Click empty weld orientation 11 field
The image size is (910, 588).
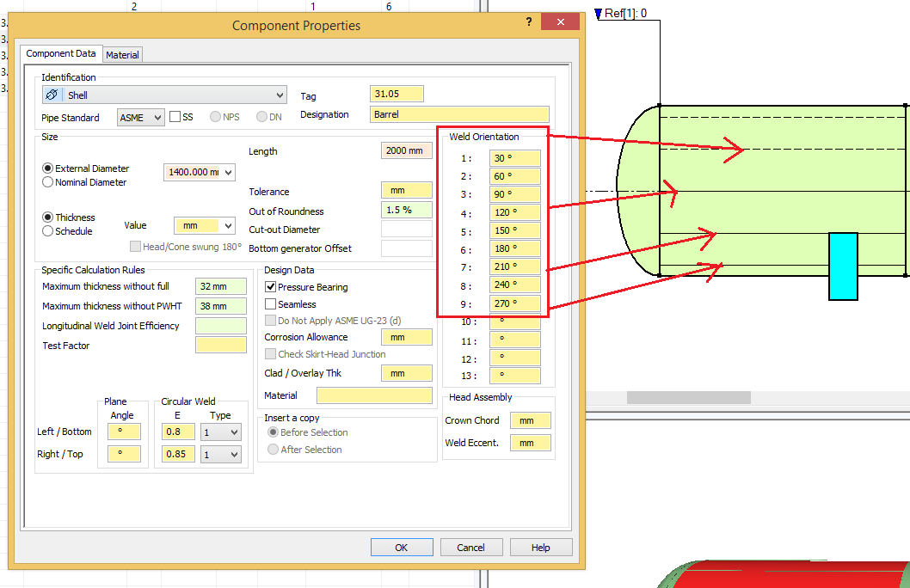click(514, 340)
